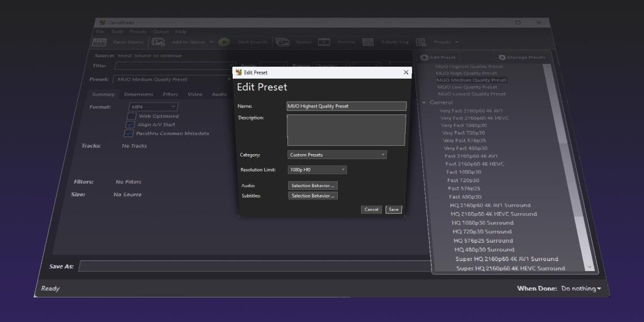Open the When Done Do nothing dropdown
The height and width of the screenshot is (322, 644).
pyautogui.click(x=580, y=288)
